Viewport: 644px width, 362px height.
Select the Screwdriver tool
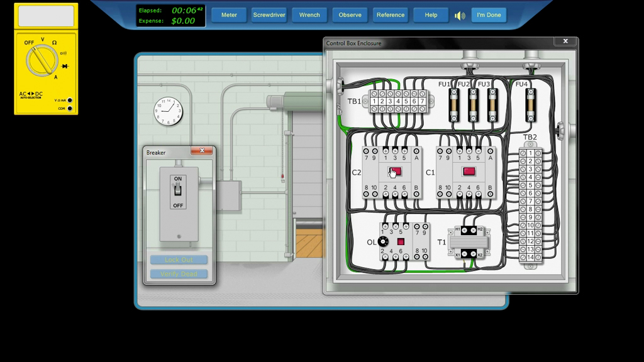coord(269,15)
